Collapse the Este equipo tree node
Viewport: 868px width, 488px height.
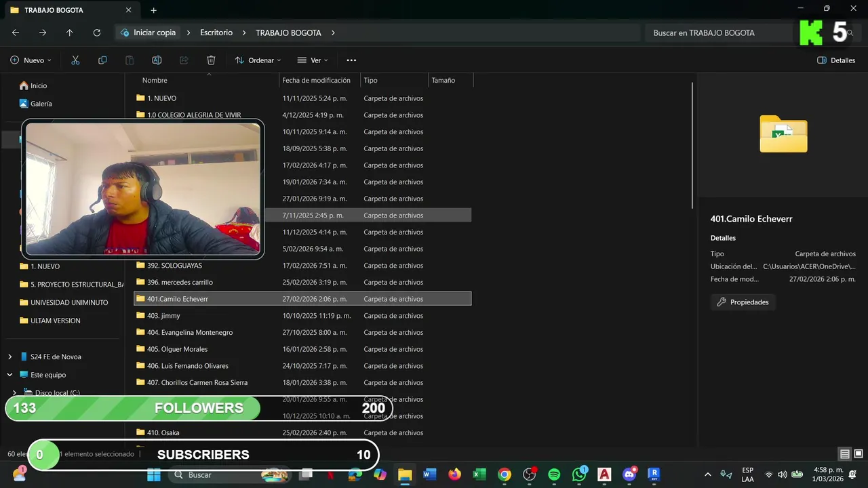[9, 375]
